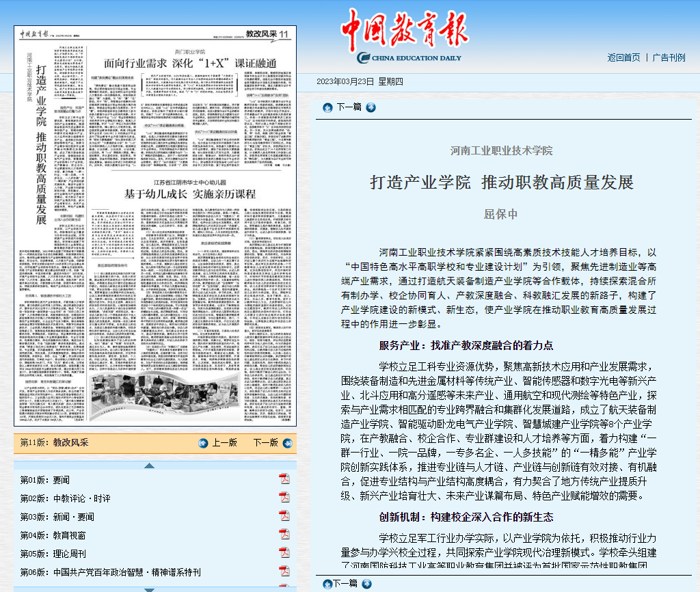Viewport: 700px width, 592px height.
Task: Click 基于幼儿成长 article on page thumbnail
Action: [190, 193]
